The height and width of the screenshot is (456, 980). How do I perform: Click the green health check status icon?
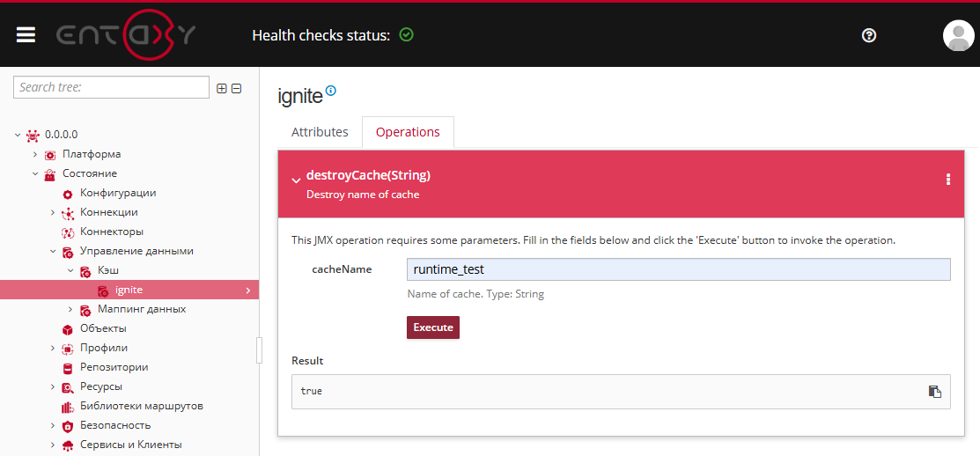(406, 35)
